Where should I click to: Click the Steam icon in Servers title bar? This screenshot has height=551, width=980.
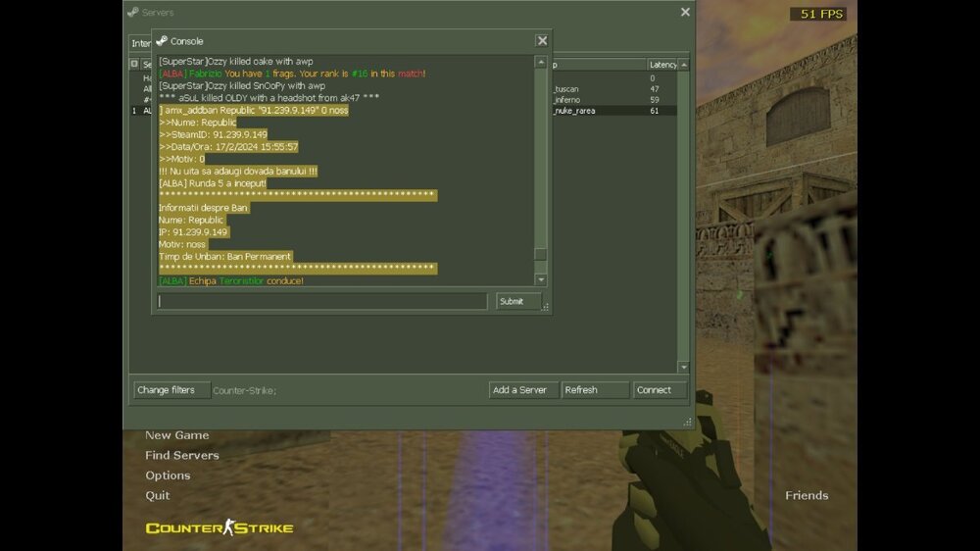click(133, 13)
